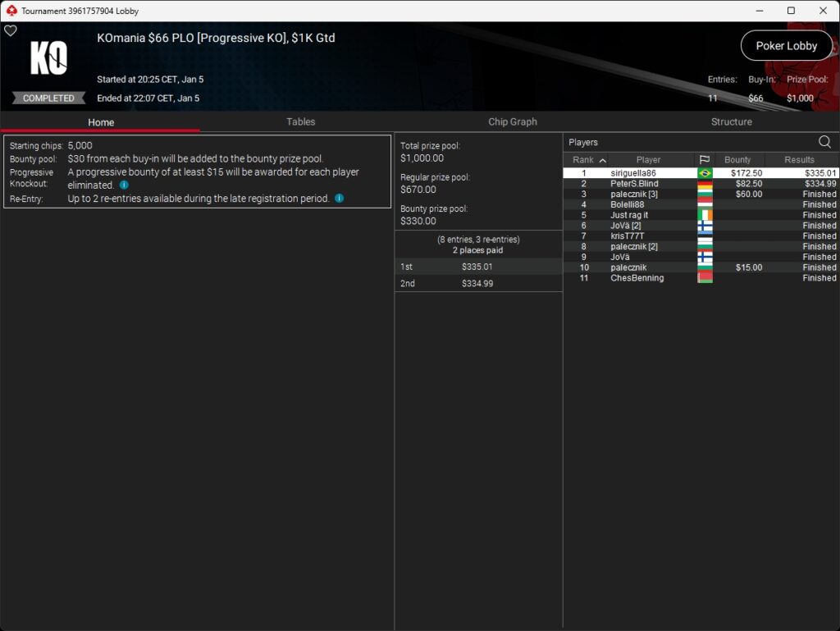Sort the list by Results column
The height and width of the screenshot is (631, 840).
pyautogui.click(x=799, y=160)
